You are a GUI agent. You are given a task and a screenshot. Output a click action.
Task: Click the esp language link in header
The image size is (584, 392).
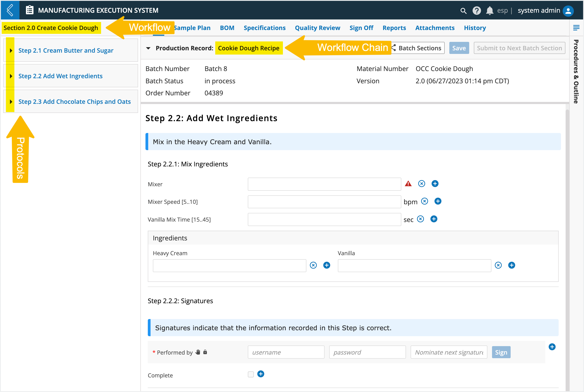(503, 11)
